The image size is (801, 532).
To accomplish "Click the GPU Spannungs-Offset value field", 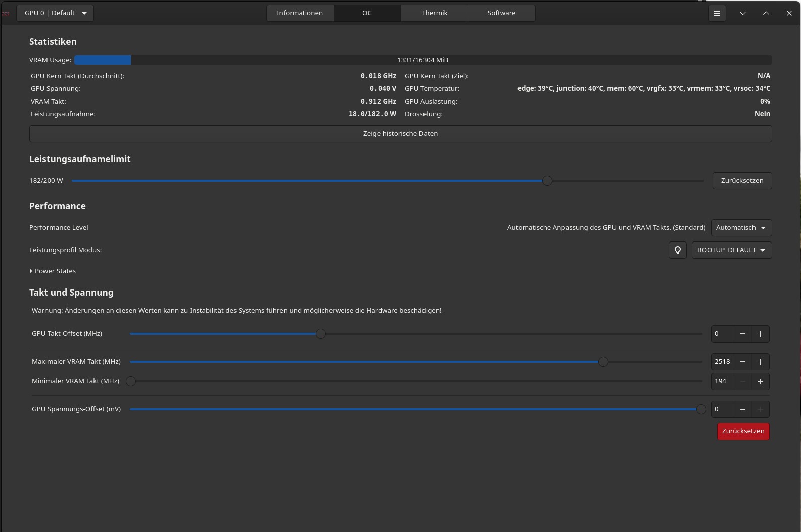I will (722, 409).
